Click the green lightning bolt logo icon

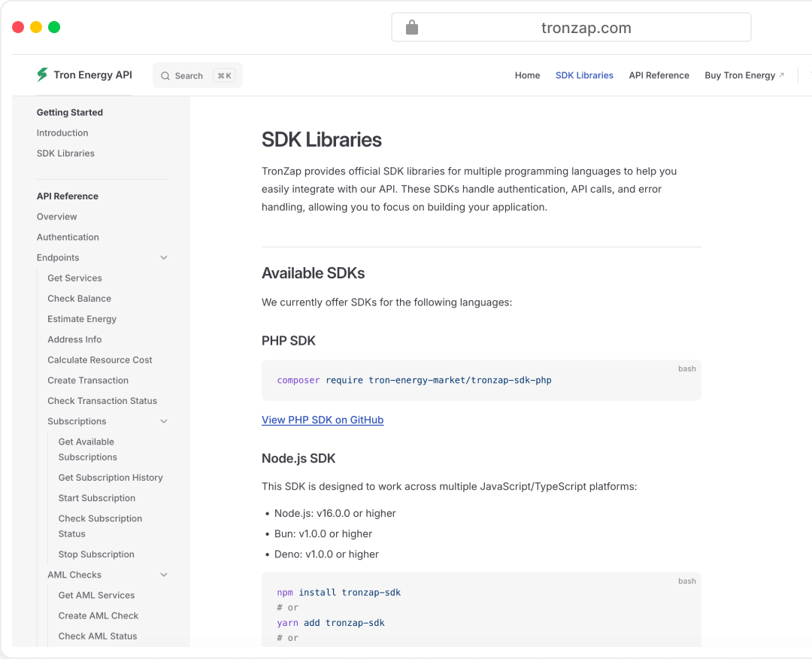pyautogui.click(x=42, y=74)
